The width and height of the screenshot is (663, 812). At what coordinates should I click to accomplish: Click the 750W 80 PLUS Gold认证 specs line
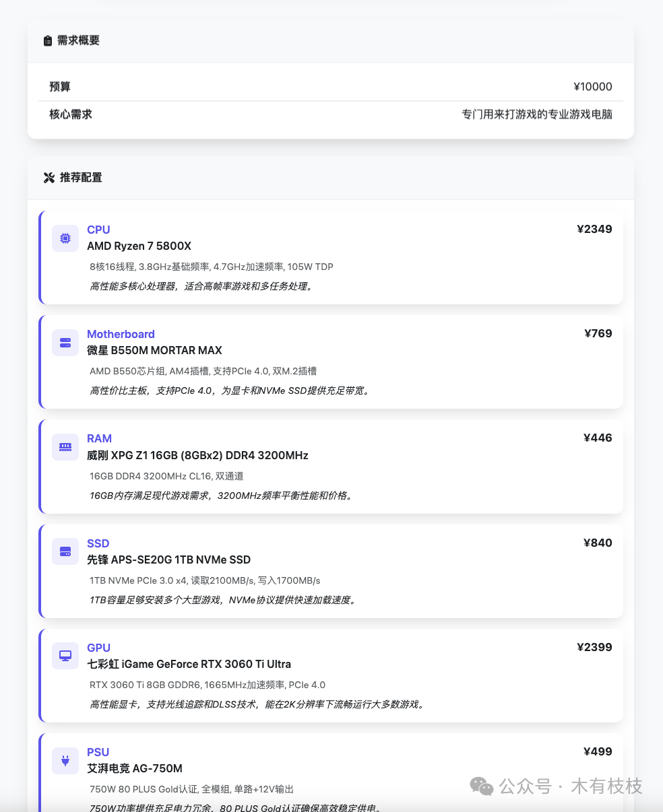pyautogui.click(x=191, y=789)
